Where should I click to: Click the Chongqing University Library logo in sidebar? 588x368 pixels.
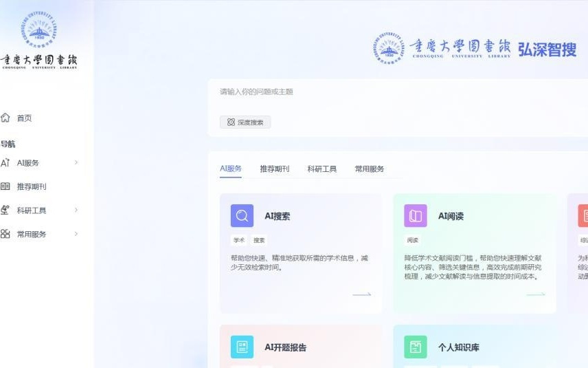coord(39,40)
